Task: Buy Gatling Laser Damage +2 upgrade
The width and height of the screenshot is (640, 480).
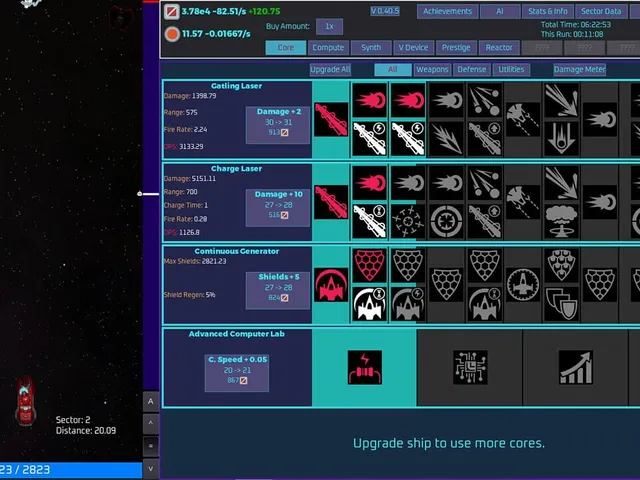Action: coord(278,125)
